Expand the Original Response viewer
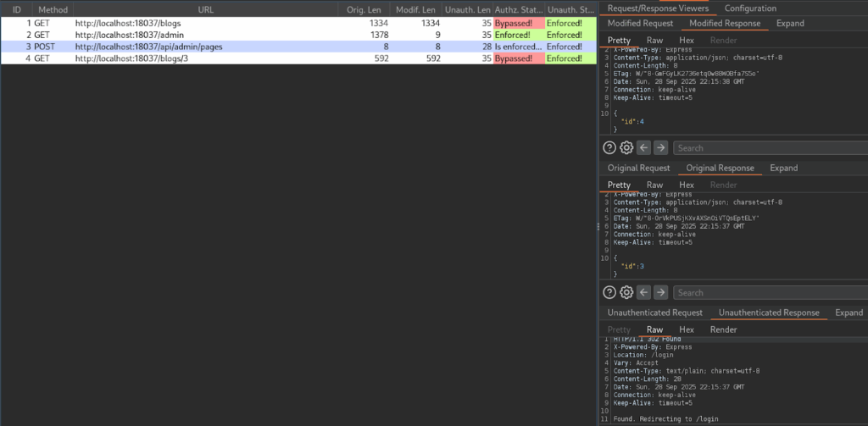This screenshot has height=426, width=868. pyautogui.click(x=783, y=168)
